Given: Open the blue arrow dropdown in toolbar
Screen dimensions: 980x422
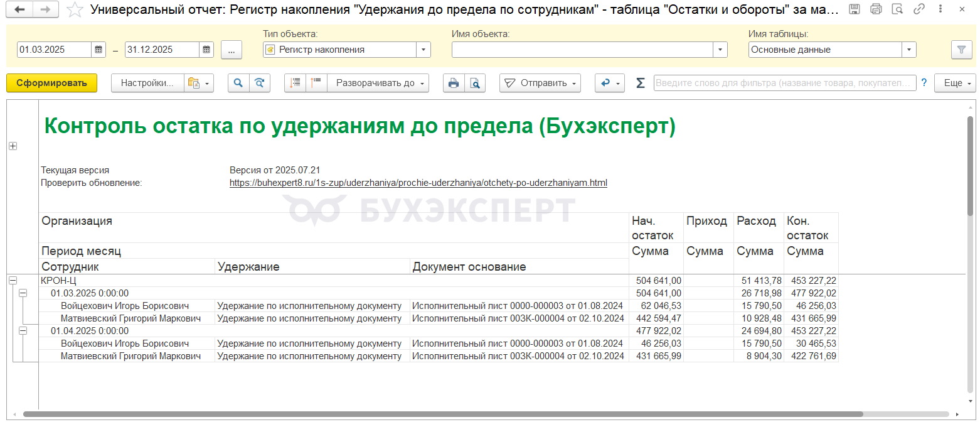Looking at the screenshot, I should (x=609, y=83).
